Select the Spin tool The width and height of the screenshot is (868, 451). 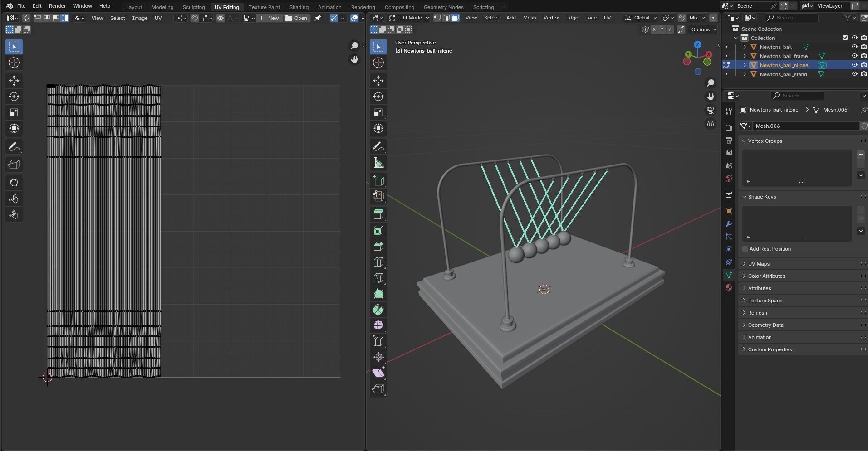[x=378, y=310]
